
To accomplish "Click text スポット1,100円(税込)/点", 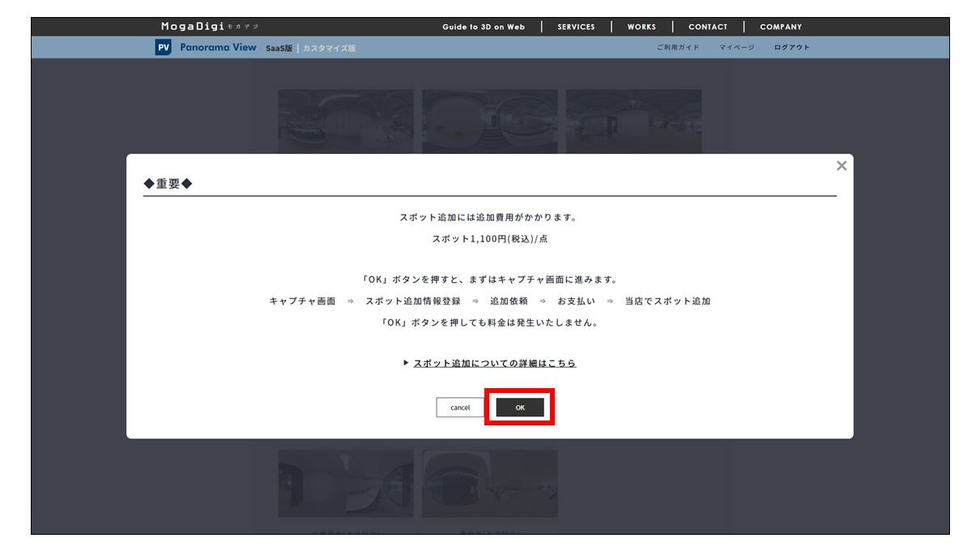I will 490,239.
